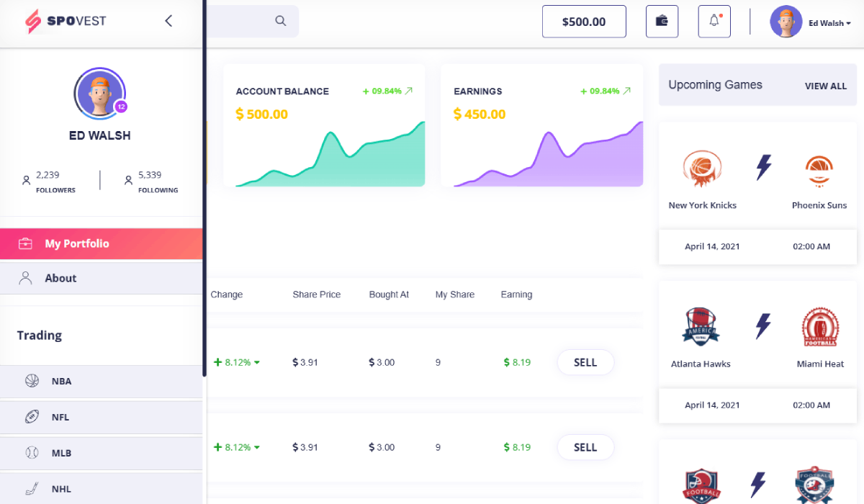Screen dimensions: 864x504
Task: Click the Change column header
Action: pyautogui.click(x=227, y=294)
